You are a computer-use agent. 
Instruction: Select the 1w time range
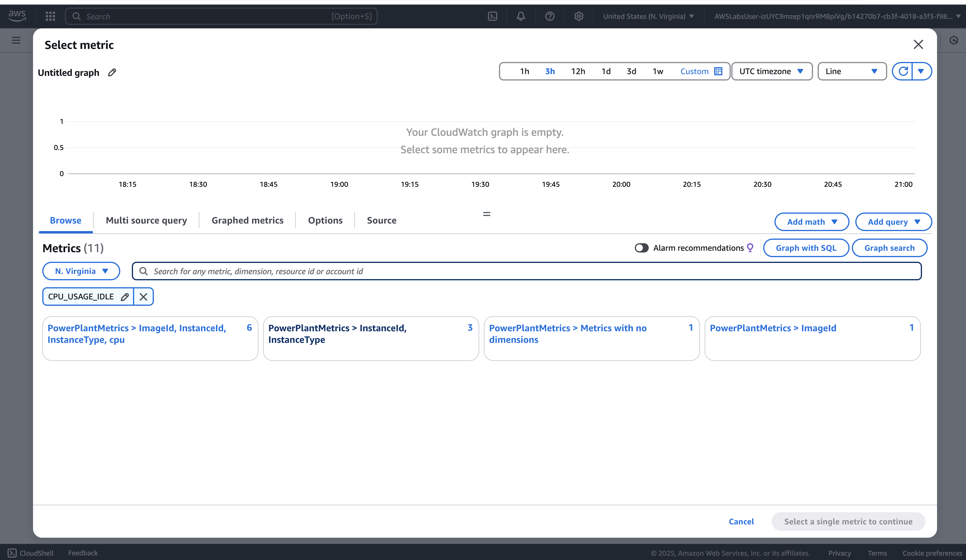(x=658, y=71)
